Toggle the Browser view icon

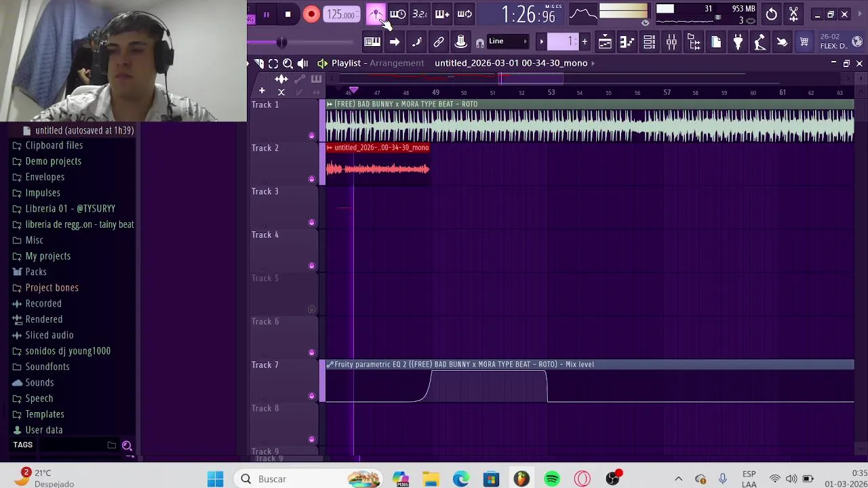(694, 42)
